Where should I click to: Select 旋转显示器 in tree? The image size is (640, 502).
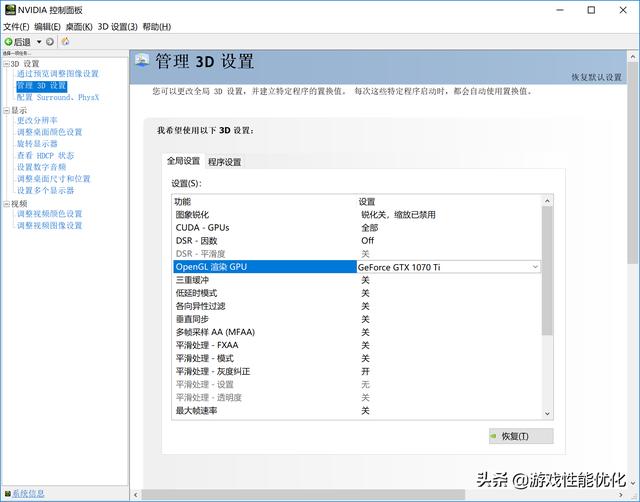click(37, 144)
